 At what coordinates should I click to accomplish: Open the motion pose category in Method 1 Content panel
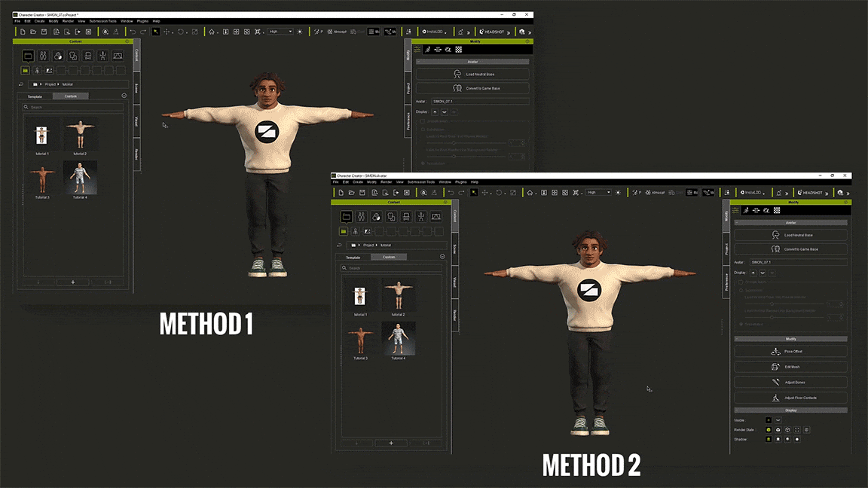tap(103, 56)
